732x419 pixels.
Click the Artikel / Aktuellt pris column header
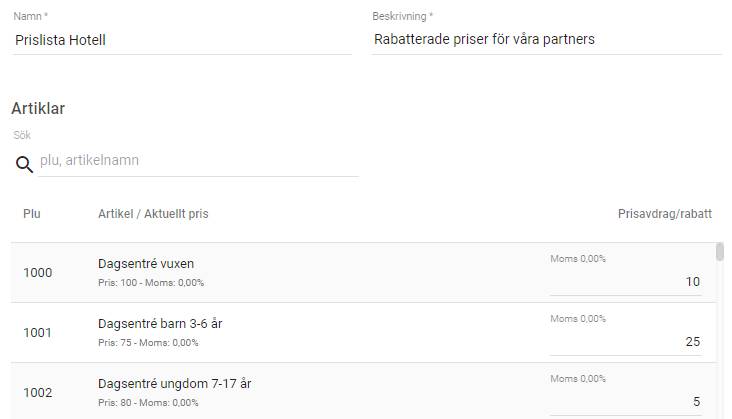[153, 214]
